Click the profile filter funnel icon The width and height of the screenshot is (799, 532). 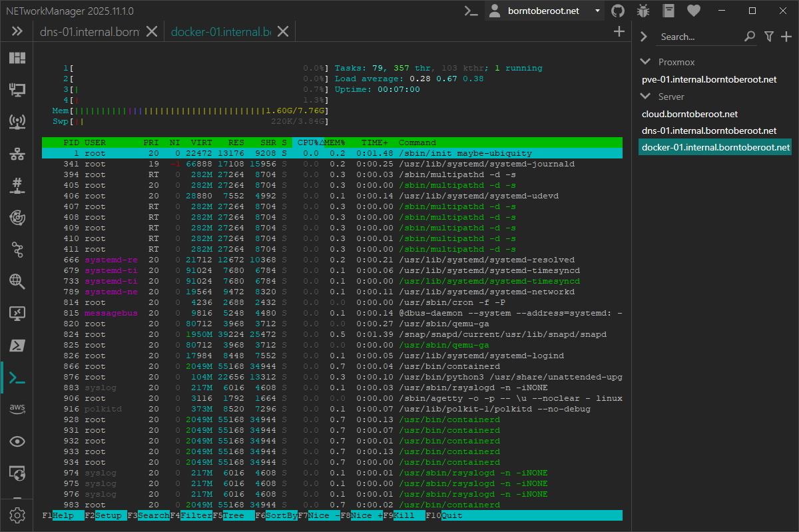pyautogui.click(x=768, y=37)
